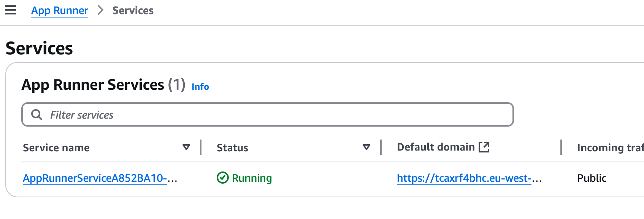Image resolution: width=644 pixels, height=219 pixels.
Task: Click the Status column header text
Action: coord(232,148)
